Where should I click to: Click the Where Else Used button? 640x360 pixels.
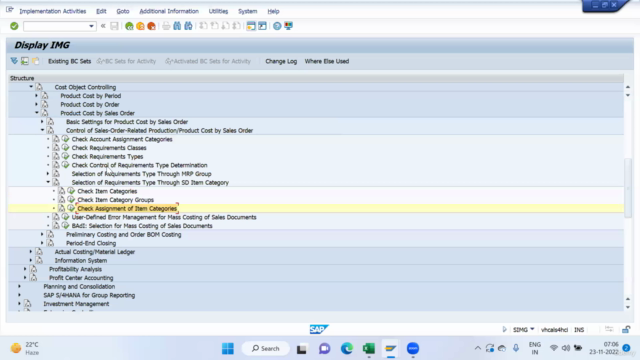point(327,61)
